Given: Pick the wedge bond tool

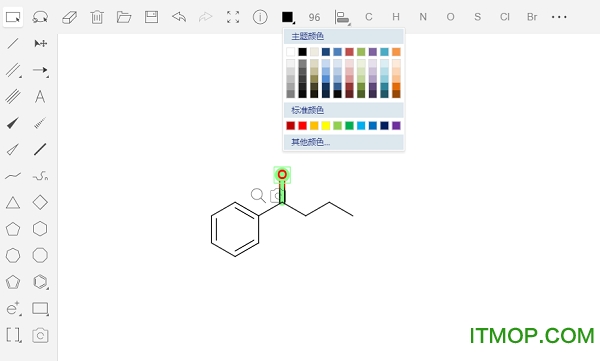Looking at the screenshot, I should click(x=13, y=123).
